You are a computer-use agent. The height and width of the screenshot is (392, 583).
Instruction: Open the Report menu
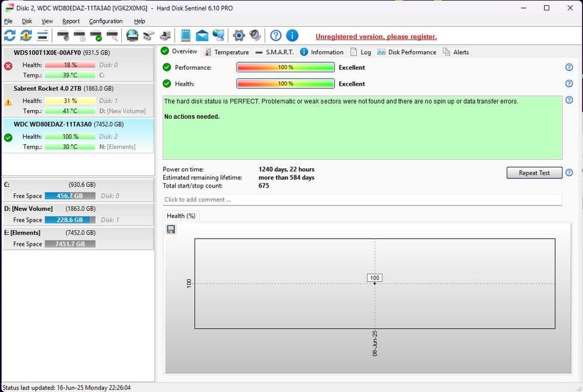(71, 21)
